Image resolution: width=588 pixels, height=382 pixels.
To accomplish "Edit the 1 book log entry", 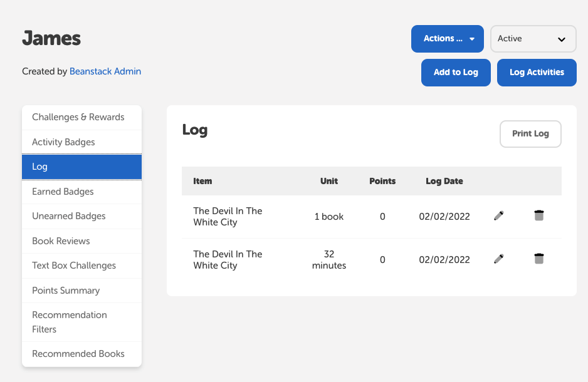I will pyautogui.click(x=499, y=215).
